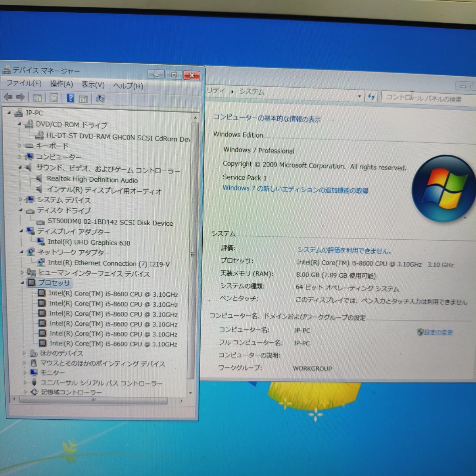Expand the ヒューマン インターフェイス デバイス node
The height and width of the screenshot is (476, 476).
click(x=22, y=273)
